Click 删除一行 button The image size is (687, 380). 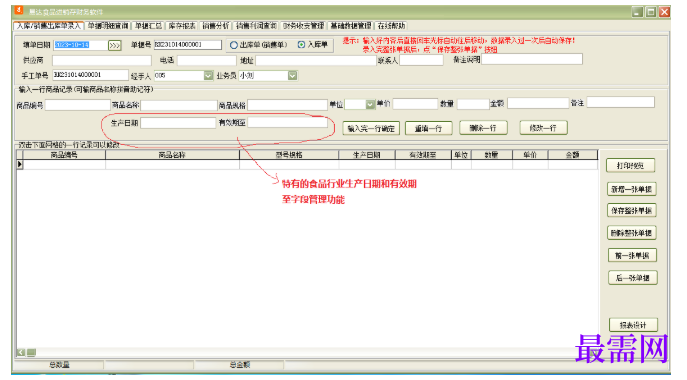[x=483, y=128]
